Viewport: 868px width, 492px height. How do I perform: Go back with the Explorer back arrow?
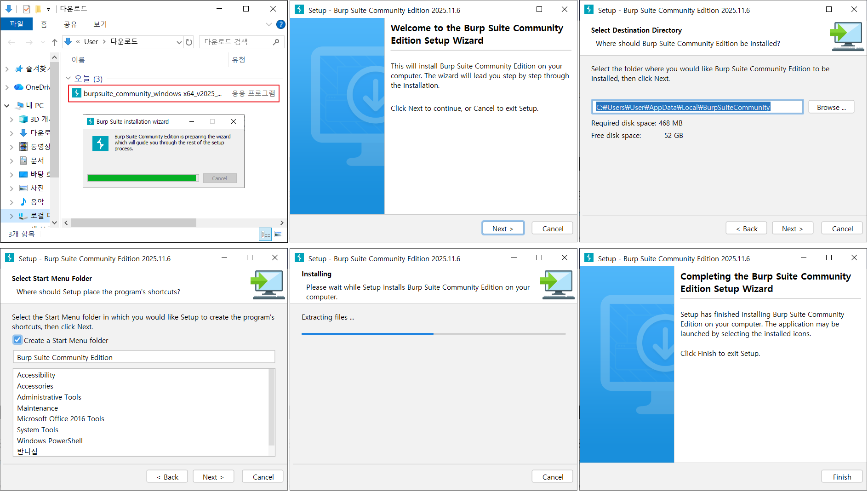(11, 42)
